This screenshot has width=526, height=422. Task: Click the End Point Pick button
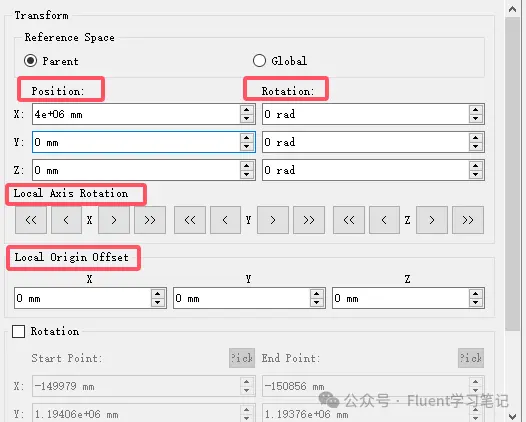471,358
